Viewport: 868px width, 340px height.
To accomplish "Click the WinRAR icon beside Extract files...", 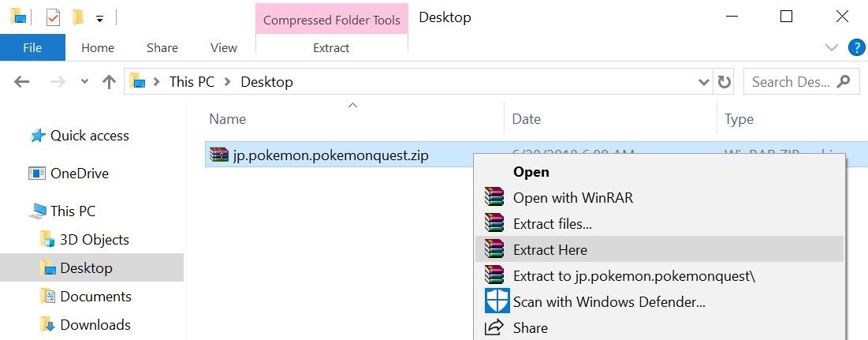I will pos(494,223).
